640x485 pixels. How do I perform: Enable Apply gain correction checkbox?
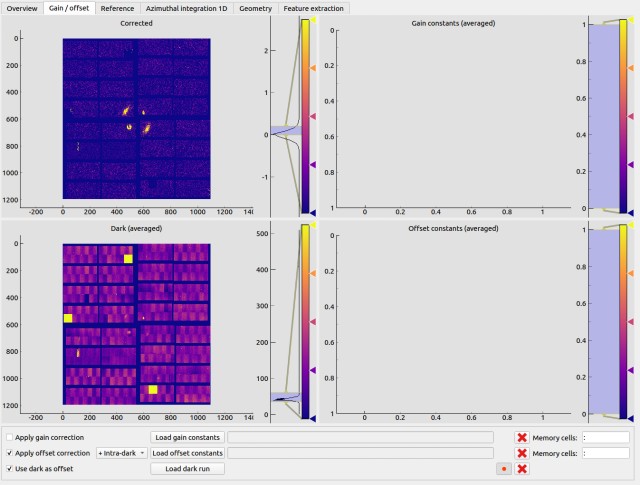(x=9, y=437)
